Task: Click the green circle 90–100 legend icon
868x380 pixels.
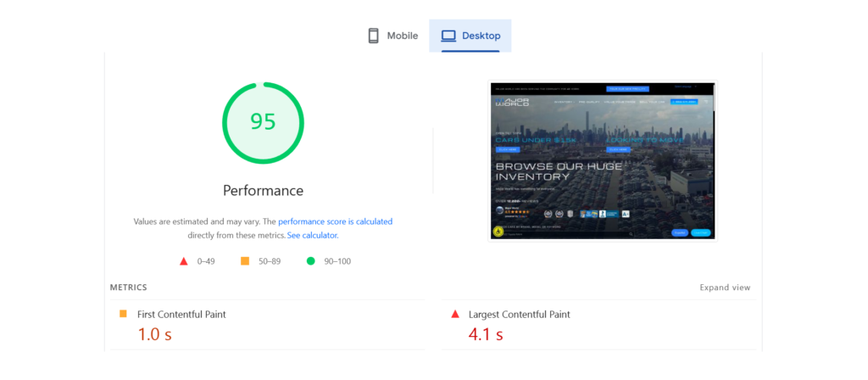Action: pos(310,261)
